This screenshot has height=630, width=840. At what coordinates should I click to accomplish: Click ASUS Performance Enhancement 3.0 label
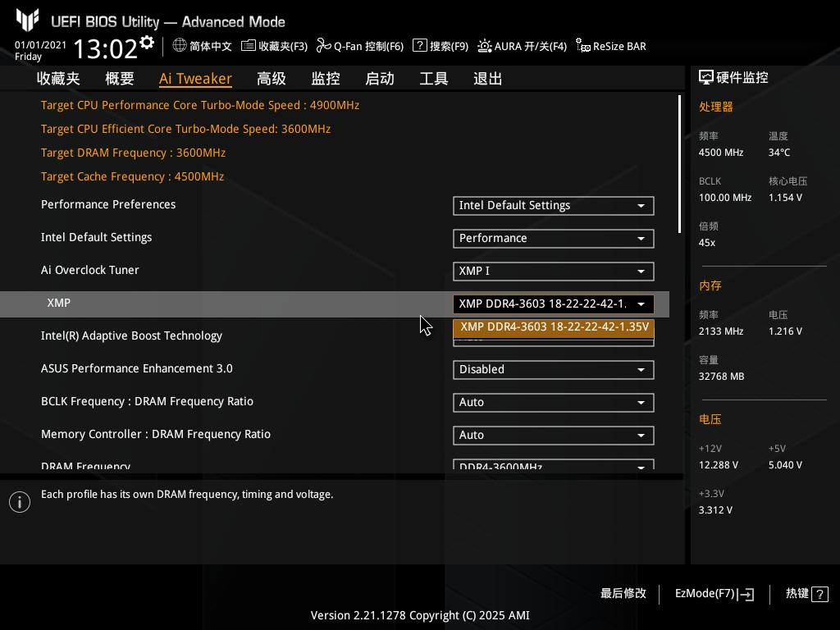click(x=137, y=368)
